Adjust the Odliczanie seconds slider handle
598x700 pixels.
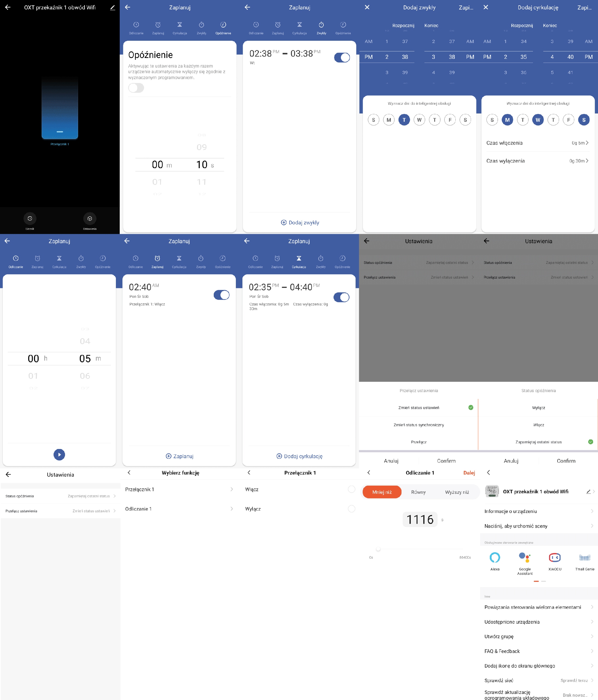coord(378,549)
